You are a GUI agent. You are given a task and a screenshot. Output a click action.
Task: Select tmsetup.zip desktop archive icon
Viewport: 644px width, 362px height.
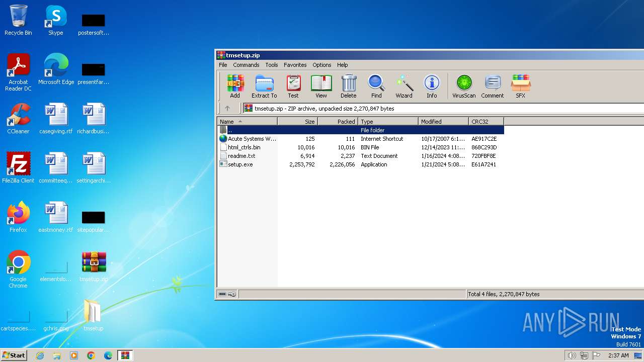pyautogui.click(x=94, y=266)
